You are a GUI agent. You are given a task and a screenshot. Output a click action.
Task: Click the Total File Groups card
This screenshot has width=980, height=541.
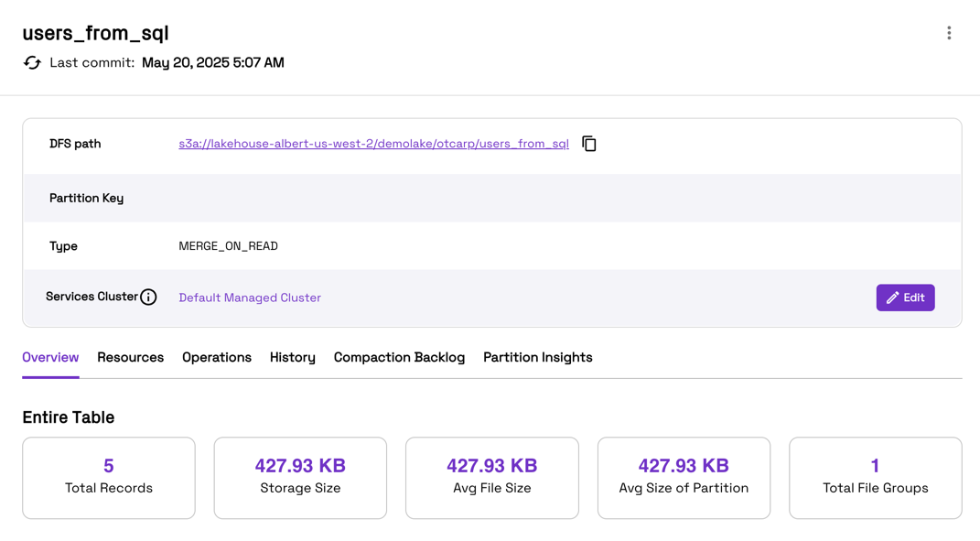coord(876,478)
